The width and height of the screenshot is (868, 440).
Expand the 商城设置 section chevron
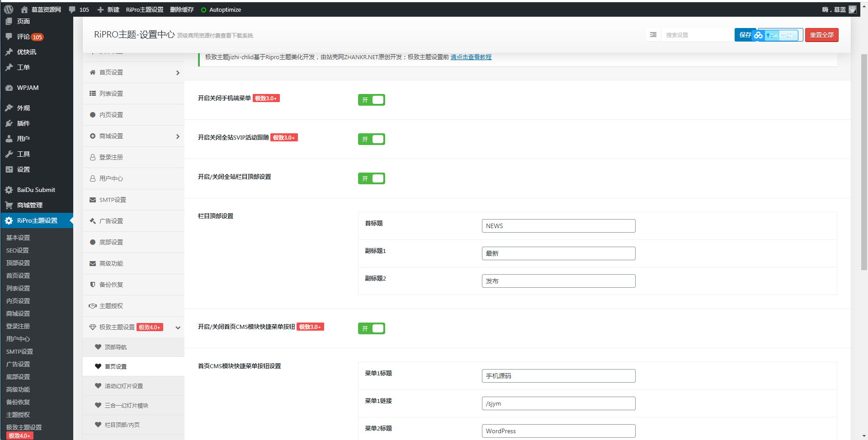[177, 136]
